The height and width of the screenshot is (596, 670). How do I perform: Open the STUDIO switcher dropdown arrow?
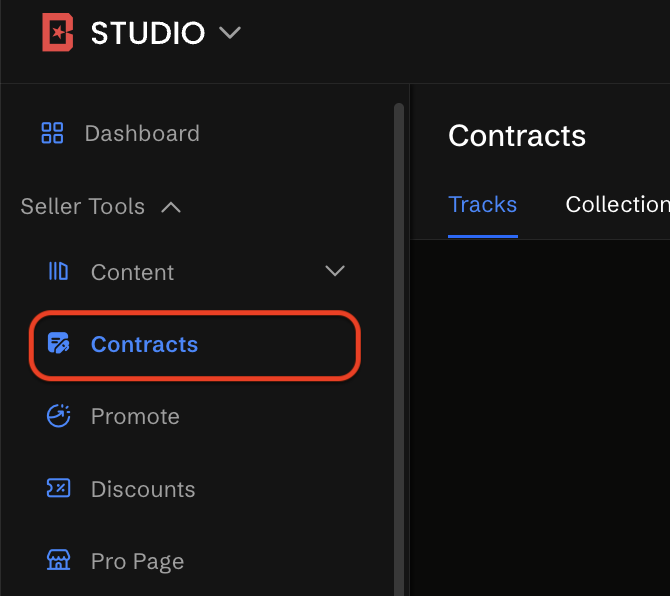(230, 33)
